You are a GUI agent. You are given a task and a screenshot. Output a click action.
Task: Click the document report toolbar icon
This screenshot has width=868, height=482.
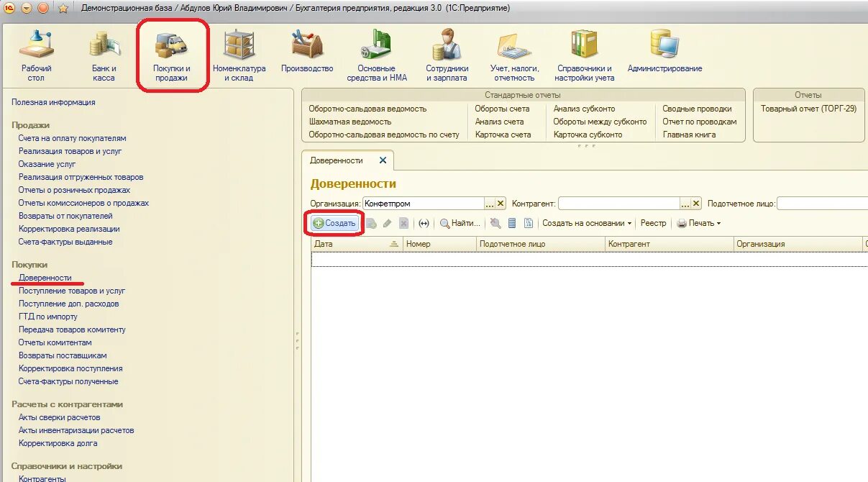click(x=529, y=224)
